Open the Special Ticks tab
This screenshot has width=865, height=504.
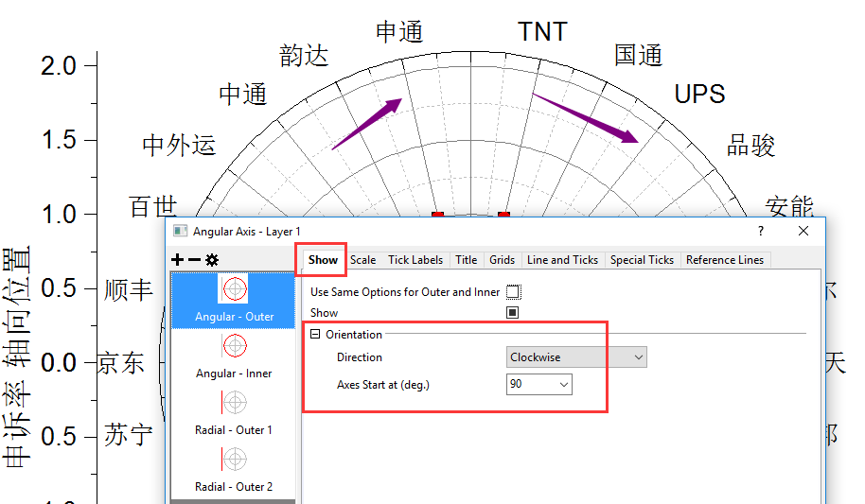(x=642, y=260)
